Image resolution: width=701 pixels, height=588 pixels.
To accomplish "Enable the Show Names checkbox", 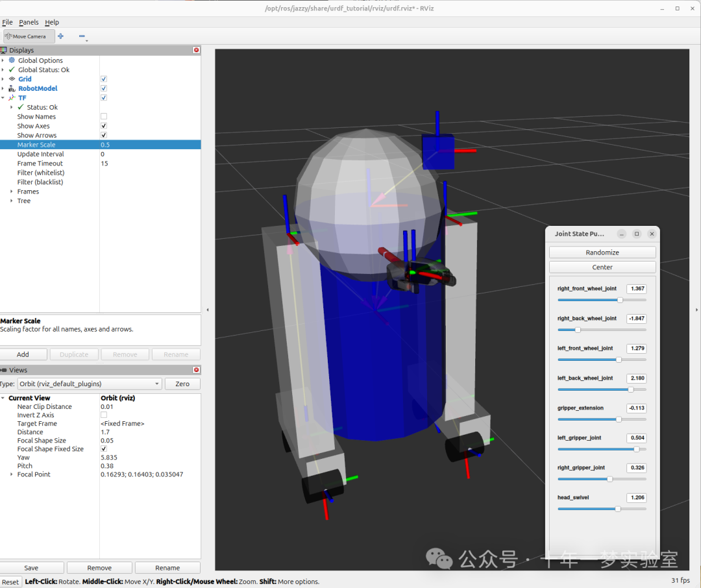I will point(104,116).
